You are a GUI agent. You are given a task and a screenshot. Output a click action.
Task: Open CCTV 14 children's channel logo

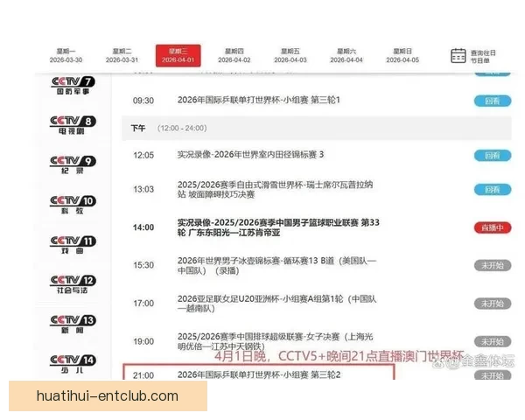(73, 364)
